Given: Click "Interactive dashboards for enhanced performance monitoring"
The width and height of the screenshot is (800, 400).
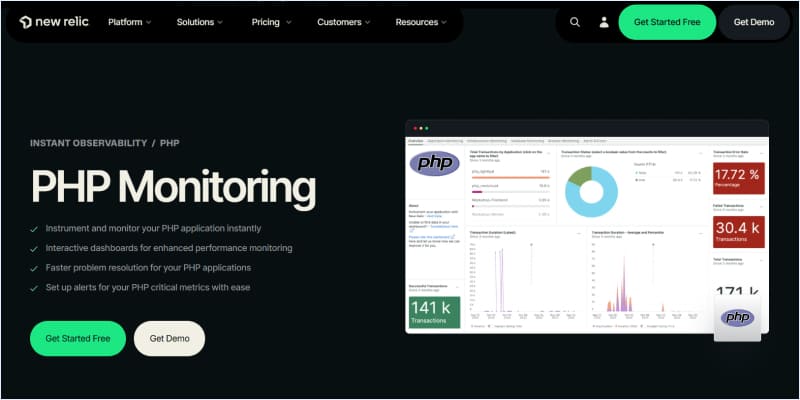Looking at the screenshot, I should click(169, 248).
